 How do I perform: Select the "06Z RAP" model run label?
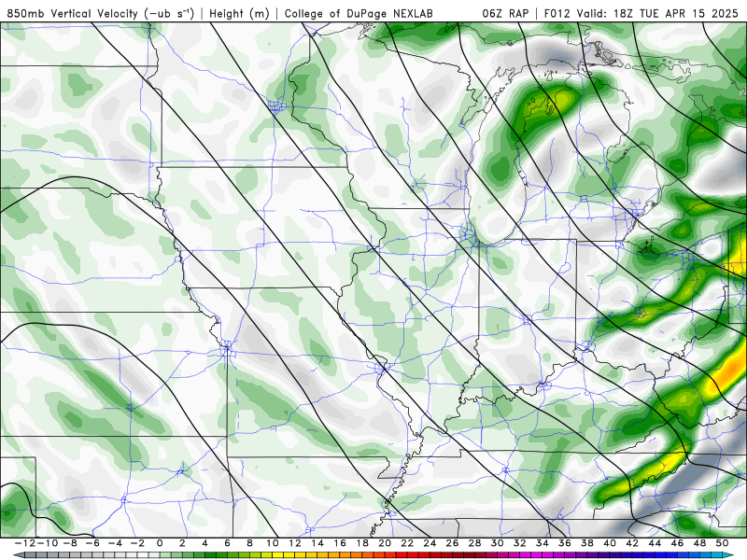click(x=505, y=13)
